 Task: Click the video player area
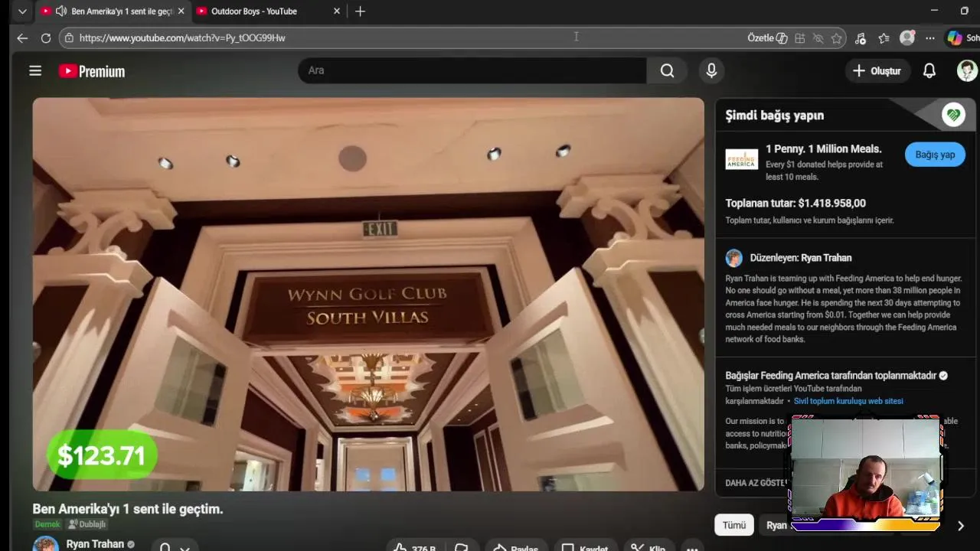(368, 294)
